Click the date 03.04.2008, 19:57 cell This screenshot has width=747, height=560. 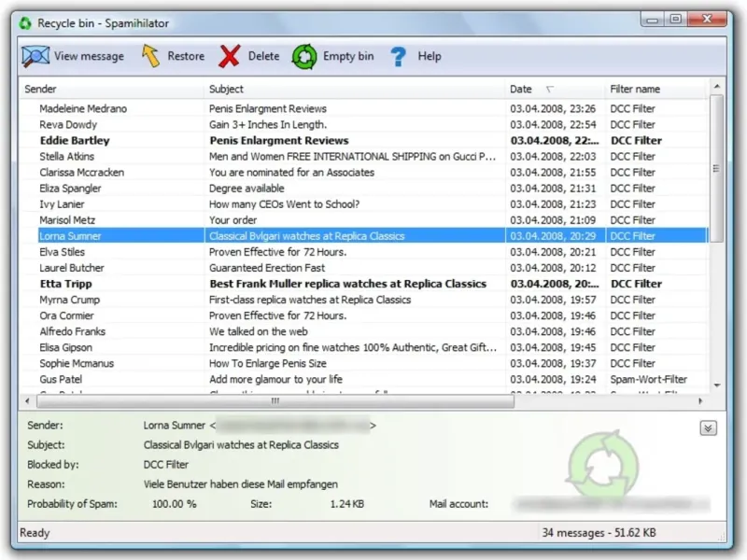pos(553,300)
